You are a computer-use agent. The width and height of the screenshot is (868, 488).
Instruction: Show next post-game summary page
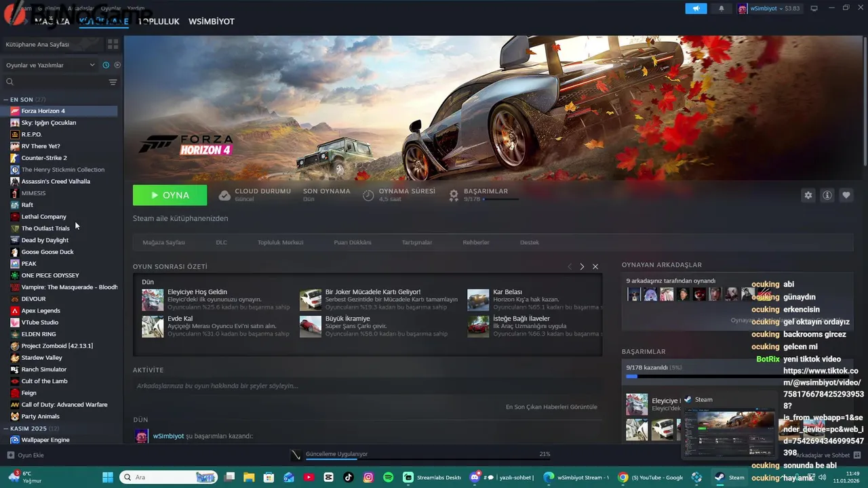click(582, 266)
